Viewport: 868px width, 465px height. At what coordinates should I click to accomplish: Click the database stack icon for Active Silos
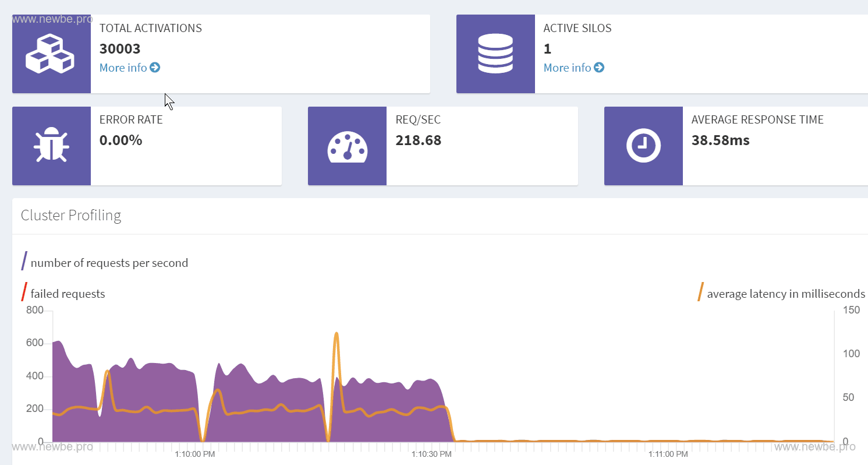click(495, 54)
